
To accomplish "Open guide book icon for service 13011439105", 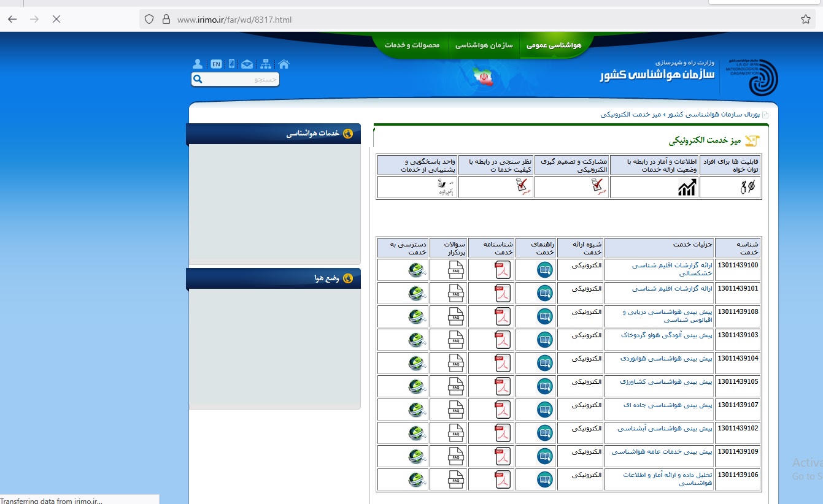I will 544,386.
